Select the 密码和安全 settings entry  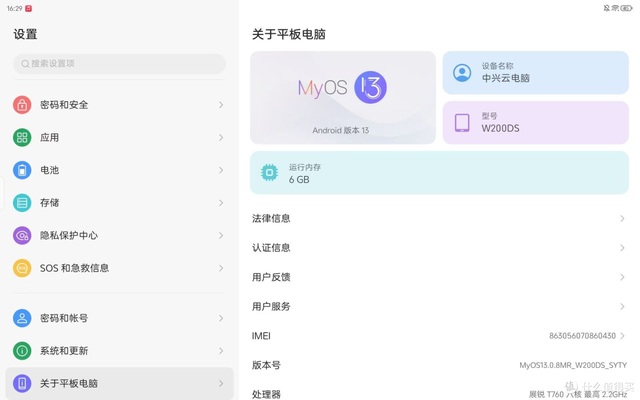[x=119, y=105]
